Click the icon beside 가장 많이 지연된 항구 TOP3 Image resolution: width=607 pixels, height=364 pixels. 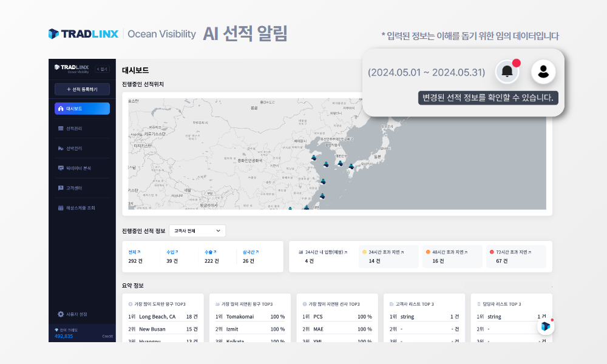(217, 304)
